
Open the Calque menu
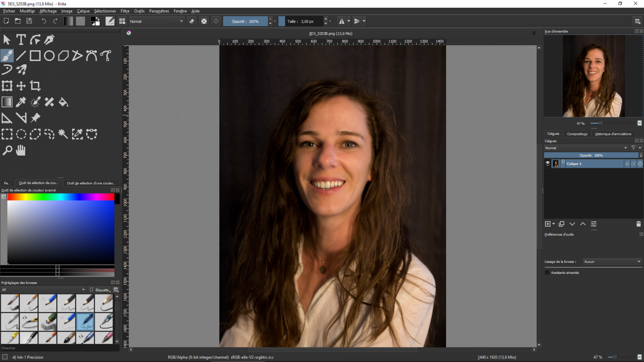(x=83, y=11)
